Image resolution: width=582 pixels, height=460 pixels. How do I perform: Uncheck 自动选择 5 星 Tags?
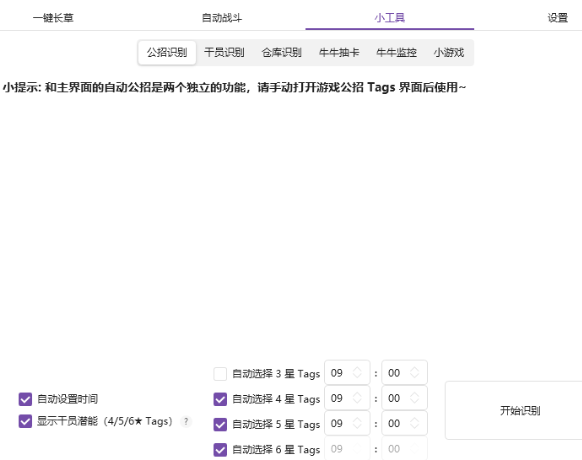point(220,424)
